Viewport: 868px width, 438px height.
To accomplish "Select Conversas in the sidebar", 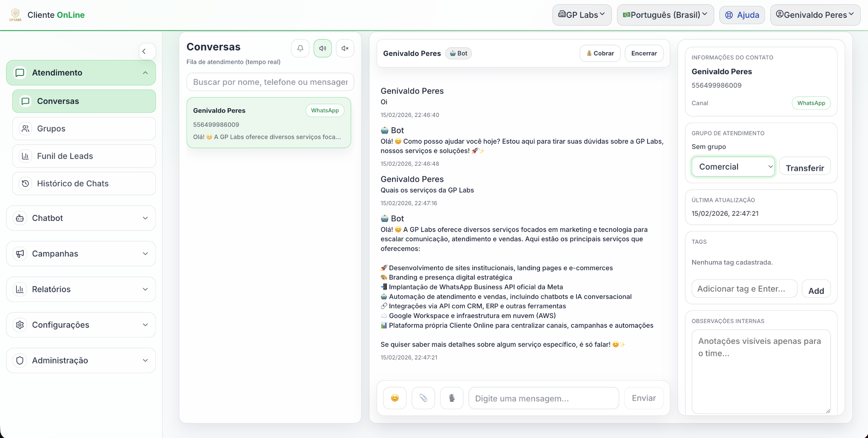I will coord(84,101).
